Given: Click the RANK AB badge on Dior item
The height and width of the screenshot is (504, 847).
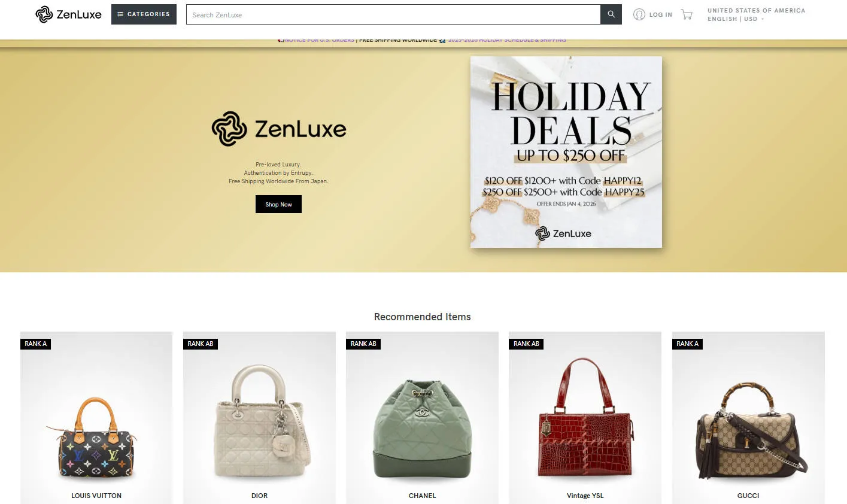Looking at the screenshot, I should point(201,344).
